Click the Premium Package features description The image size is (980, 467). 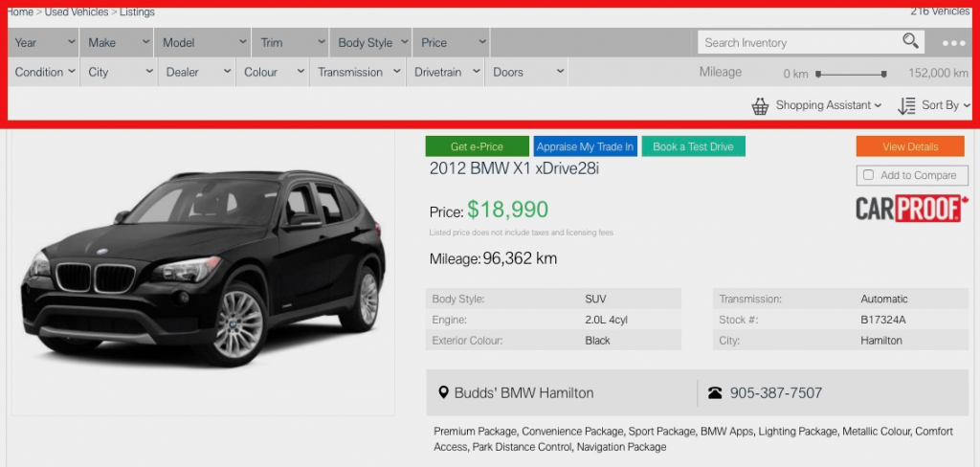(x=693, y=439)
